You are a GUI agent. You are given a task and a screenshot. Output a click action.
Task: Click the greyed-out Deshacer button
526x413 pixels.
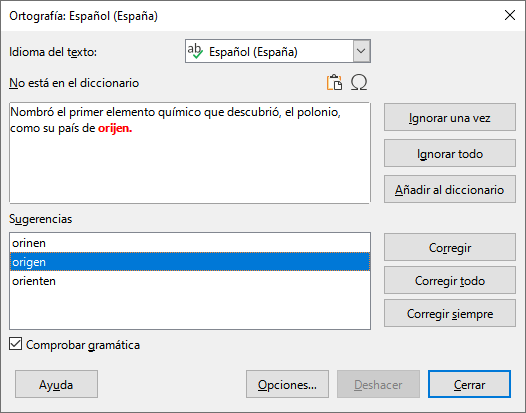pos(378,384)
